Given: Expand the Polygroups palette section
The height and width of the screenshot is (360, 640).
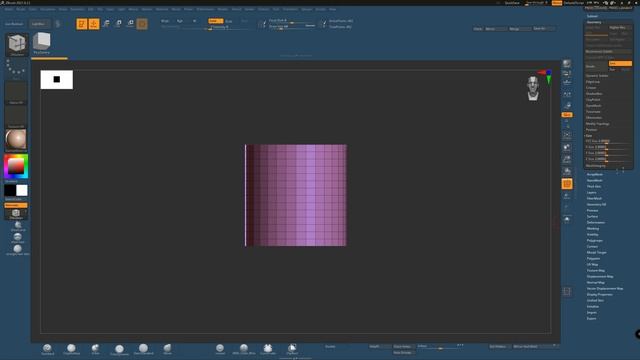Looking at the screenshot, I should click(594, 240).
